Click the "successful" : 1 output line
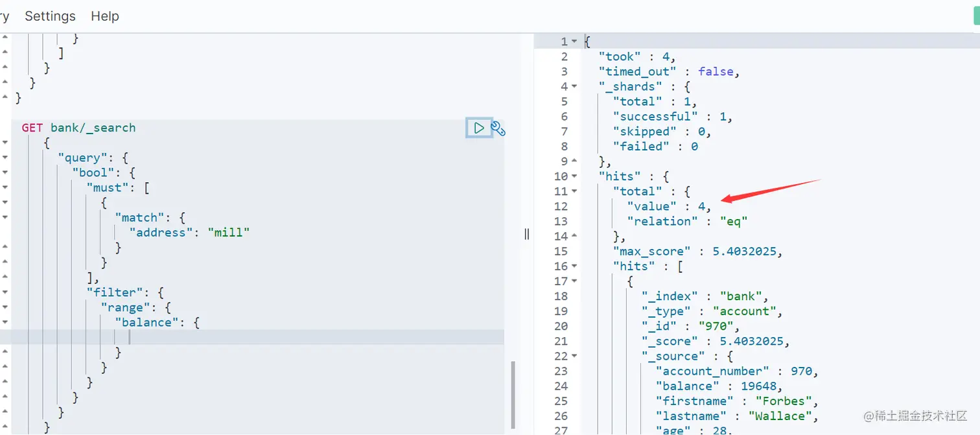The width and height of the screenshot is (980, 435). click(672, 117)
